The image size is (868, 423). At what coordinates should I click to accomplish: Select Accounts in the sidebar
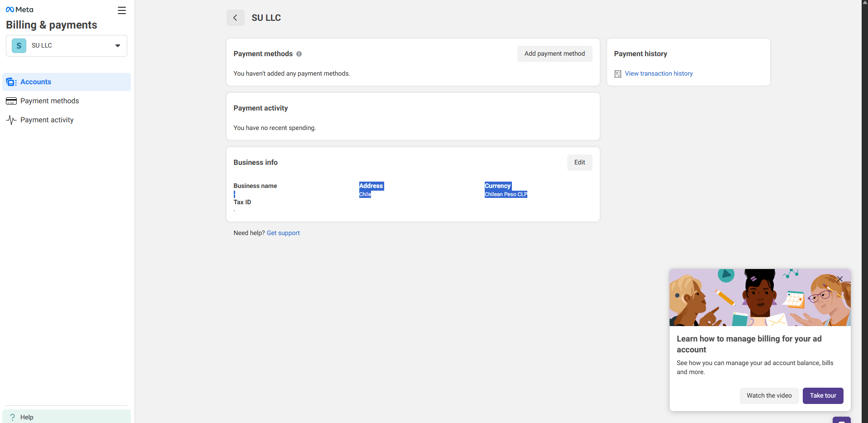click(x=36, y=82)
